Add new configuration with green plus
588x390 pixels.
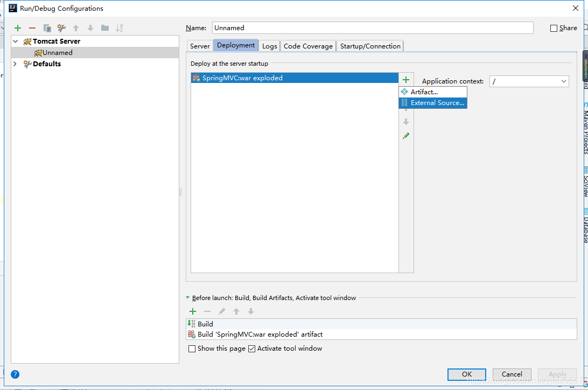(x=18, y=28)
